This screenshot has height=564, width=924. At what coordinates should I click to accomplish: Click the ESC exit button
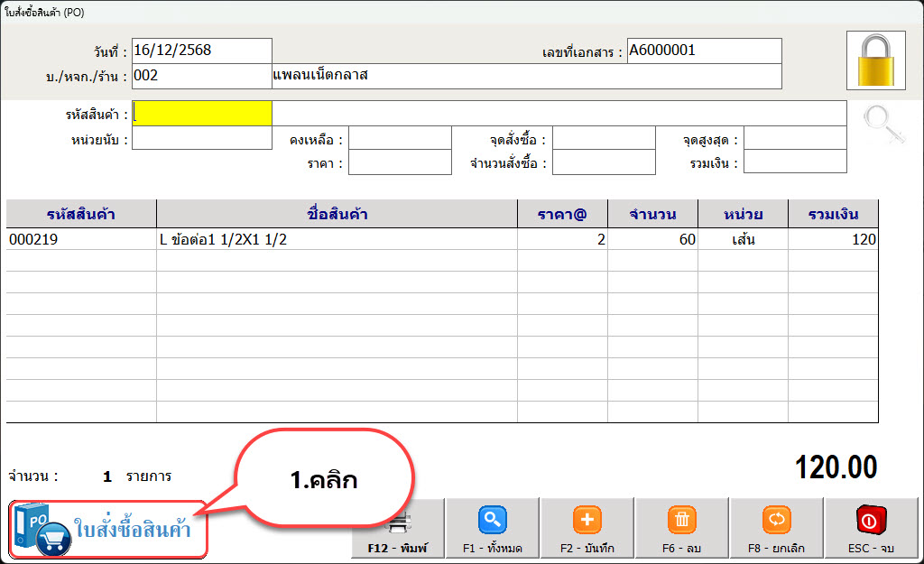coord(872,529)
